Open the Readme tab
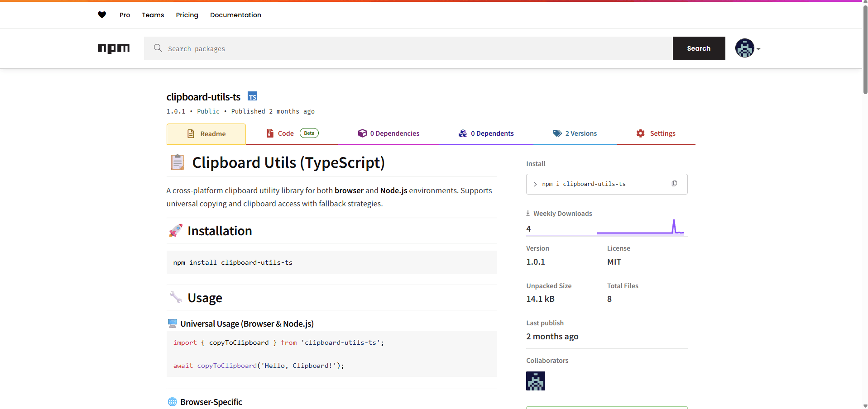The width and height of the screenshot is (868, 409). pyautogui.click(x=206, y=134)
